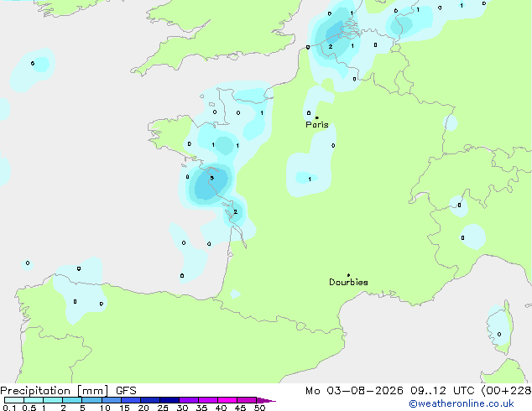This screenshot has width=532, height=411.
Task: Select the 0.5–1 mm legend swatch
Action: point(34,400)
